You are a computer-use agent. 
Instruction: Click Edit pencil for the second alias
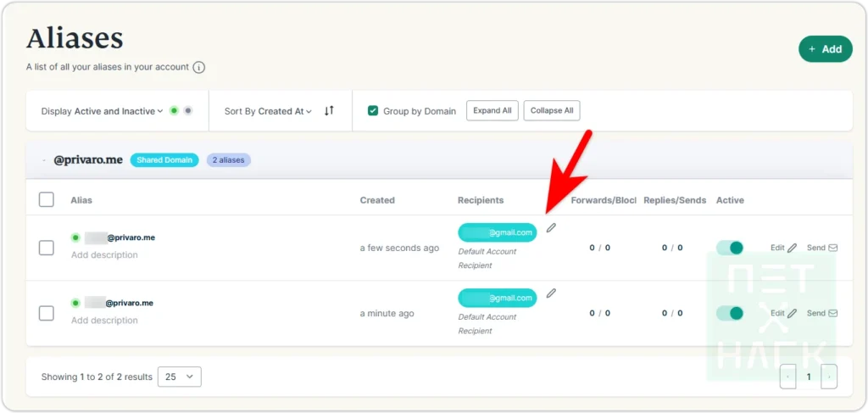[x=792, y=313]
